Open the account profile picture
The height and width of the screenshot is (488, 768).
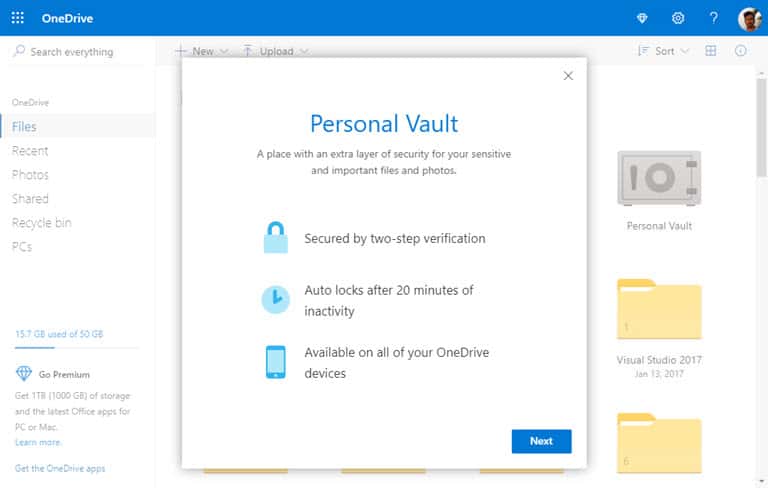point(749,19)
